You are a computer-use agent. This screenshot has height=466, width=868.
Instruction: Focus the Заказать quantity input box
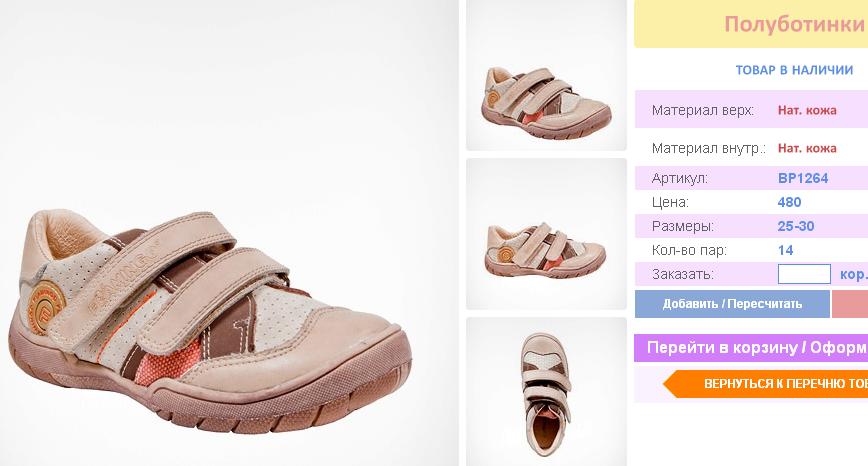point(804,274)
